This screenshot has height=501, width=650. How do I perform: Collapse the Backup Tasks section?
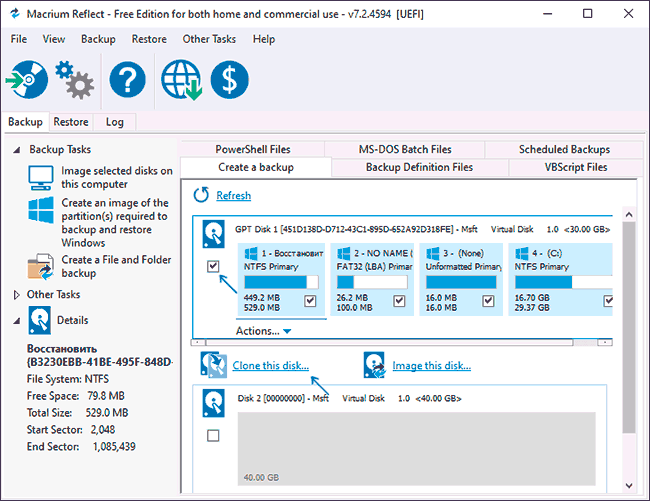(17, 150)
